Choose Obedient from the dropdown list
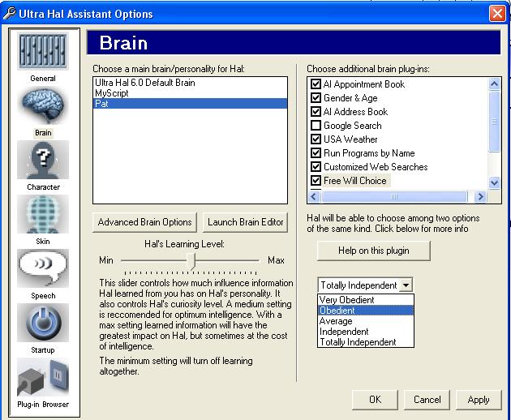 tap(365, 311)
